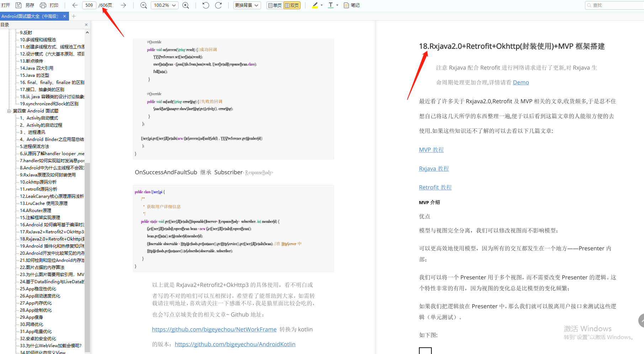Viewport: 644px width, 354px height.
Task: Open outline item 30.网络优化
Action: [32, 324]
